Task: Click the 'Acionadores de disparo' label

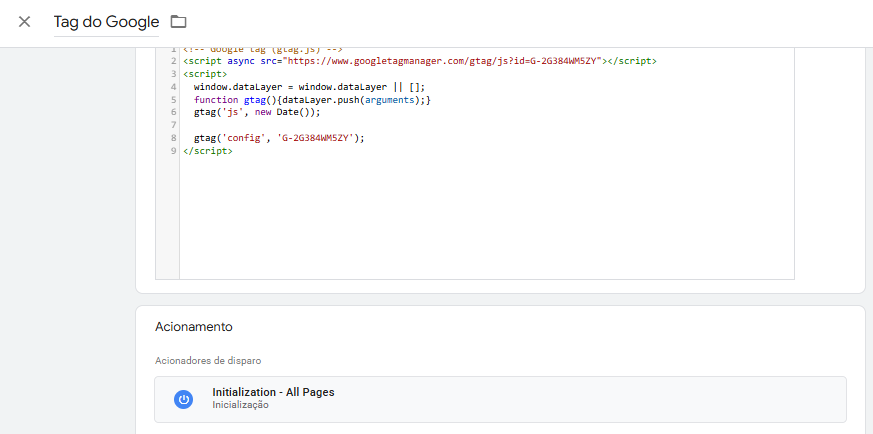Action: coord(208,361)
